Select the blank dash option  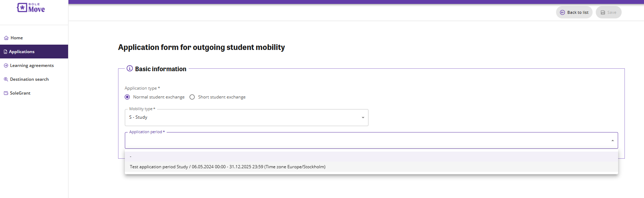pos(131,157)
